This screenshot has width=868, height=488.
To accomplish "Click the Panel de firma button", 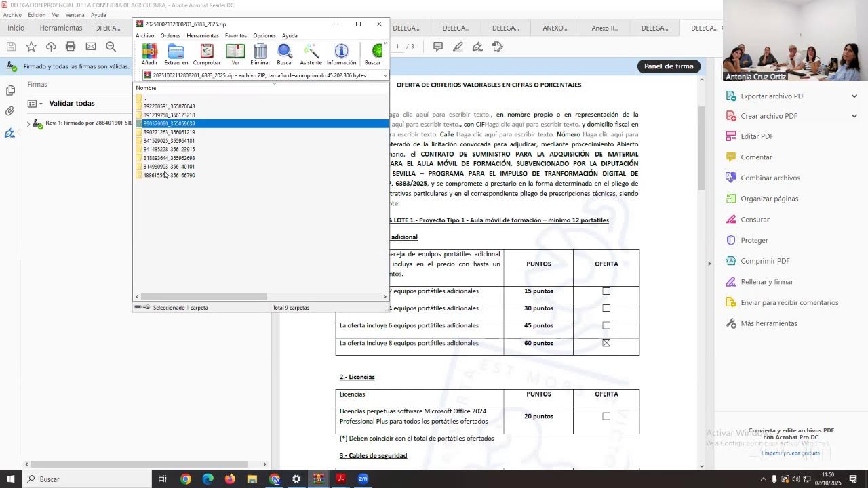I will coord(669,66).
